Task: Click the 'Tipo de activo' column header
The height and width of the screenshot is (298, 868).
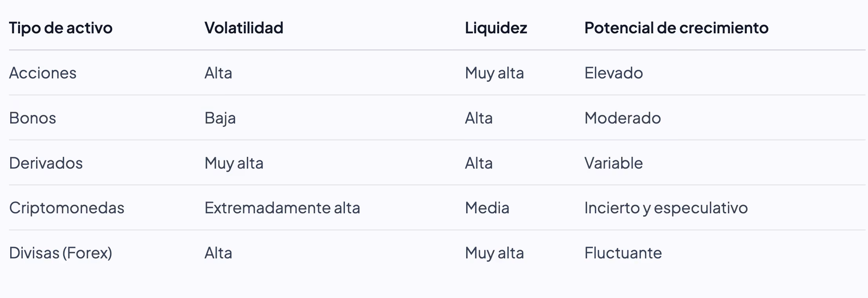Action: tap(61, 28)
